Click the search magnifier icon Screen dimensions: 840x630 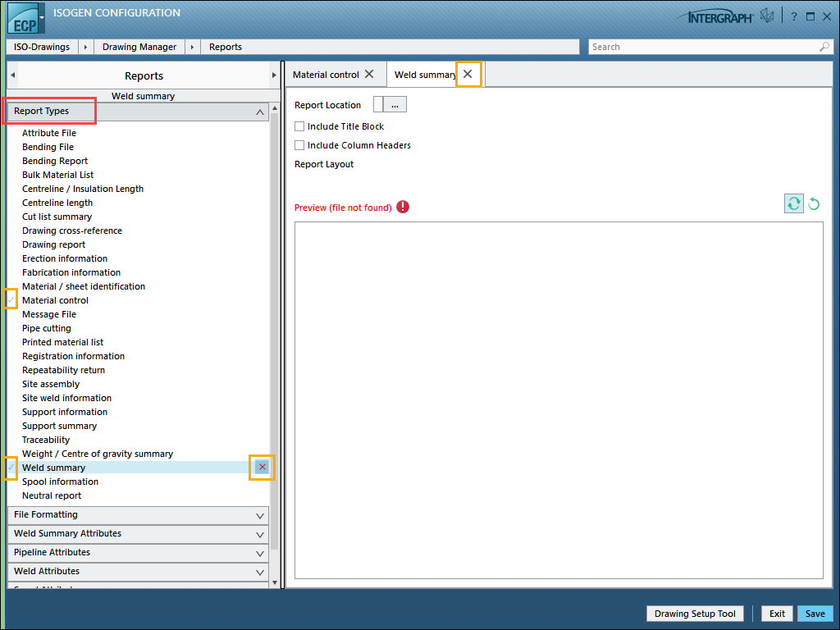pyautogui.click(x=825, y=47)
